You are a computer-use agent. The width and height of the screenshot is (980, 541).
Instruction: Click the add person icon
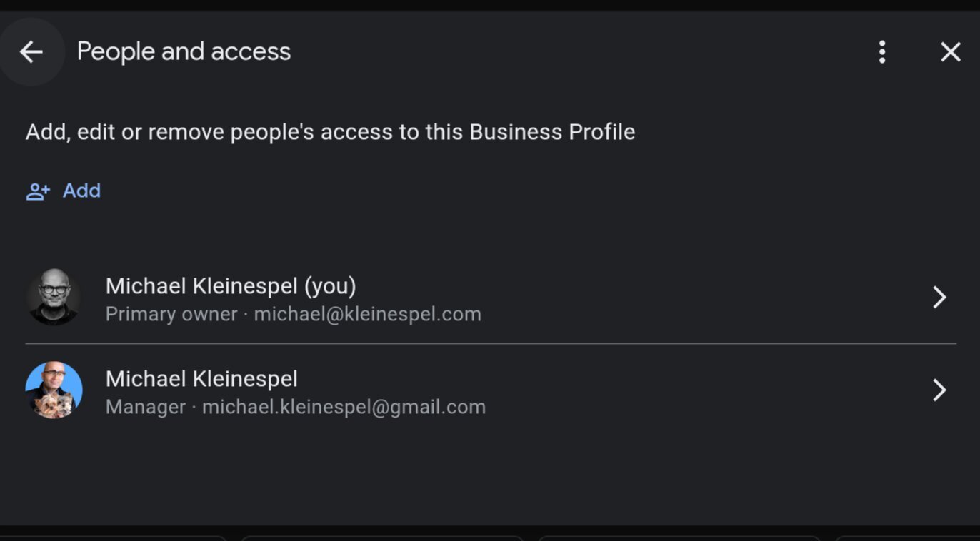pyautogui.click(x=38, y=191)
